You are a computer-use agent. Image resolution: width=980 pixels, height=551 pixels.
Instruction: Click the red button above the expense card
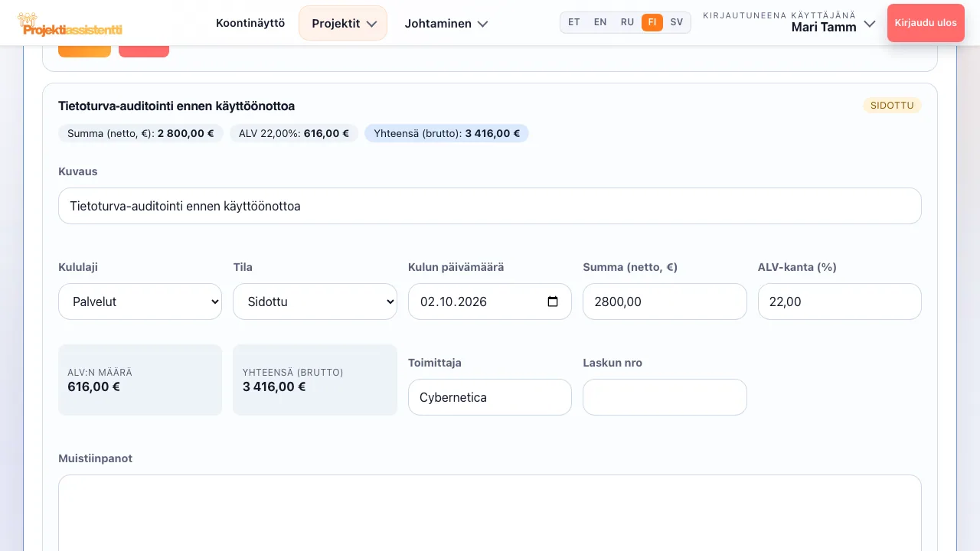click(x=144, y=51)
